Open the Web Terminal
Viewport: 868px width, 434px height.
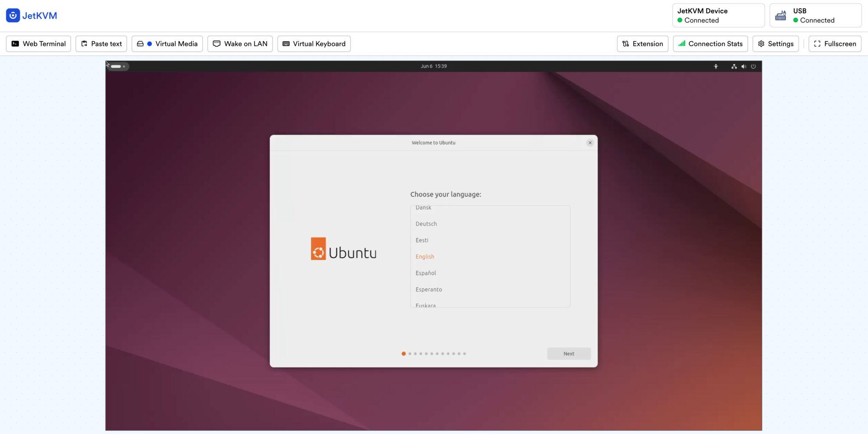point(38,44)
